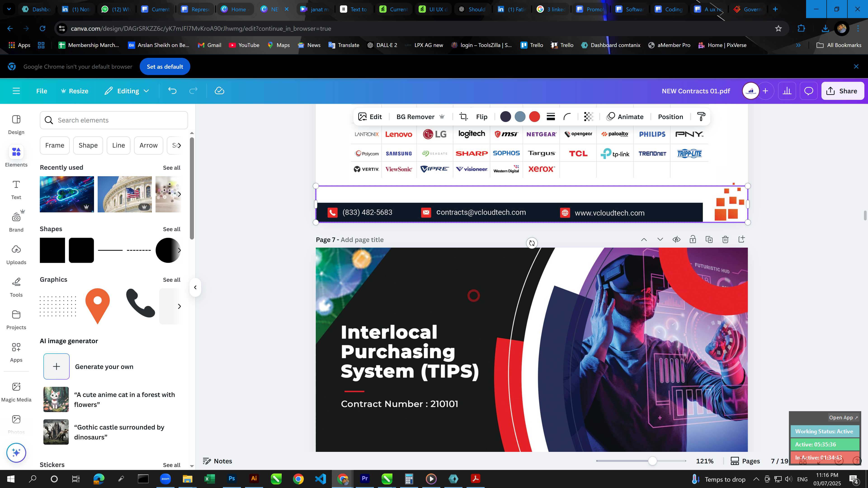This screenshot has width=868, height=488.
Task: Show more graphics with the arrow
Action: 179,306
